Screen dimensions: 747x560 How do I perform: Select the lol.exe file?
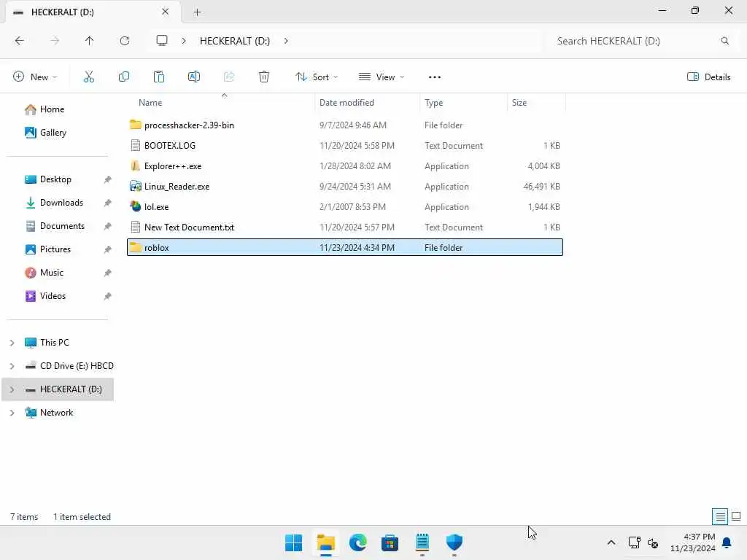(345, 207)
